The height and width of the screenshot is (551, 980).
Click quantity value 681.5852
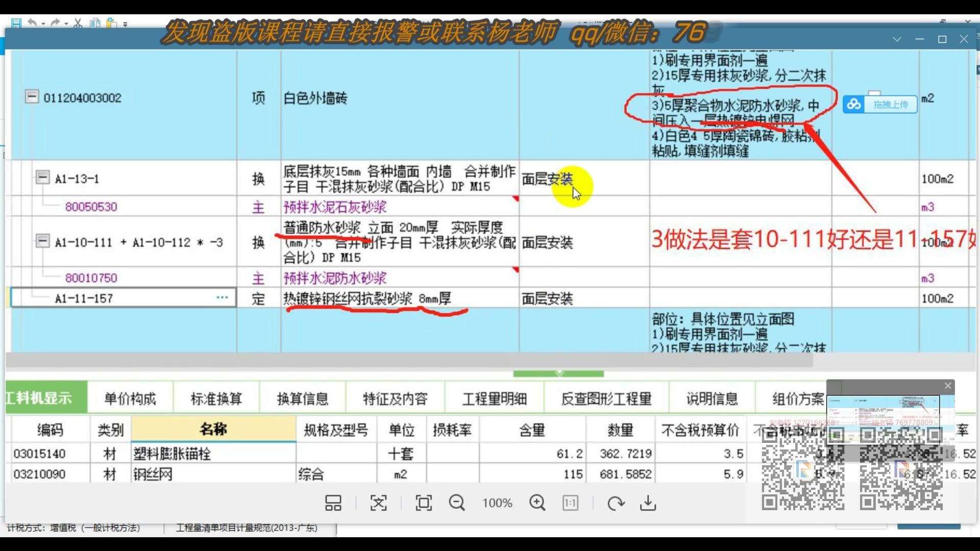[626, 474]
